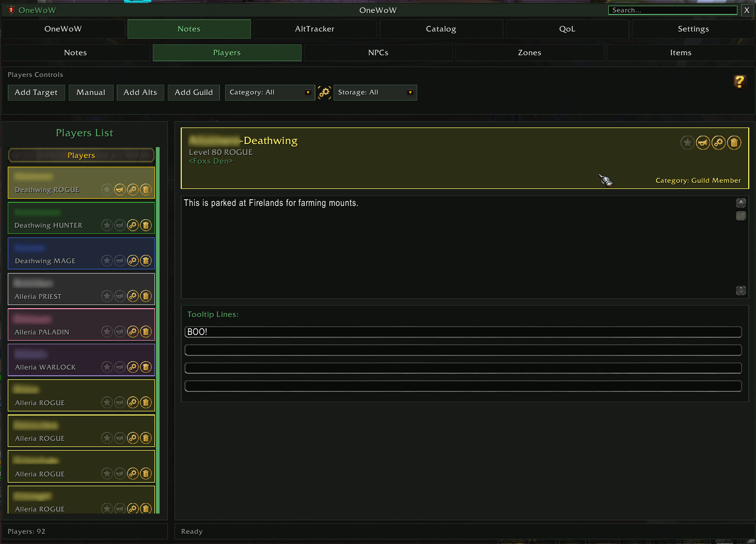The image size is (756, 544).
Task: Click the Add Target button
Action: (36, 92)
